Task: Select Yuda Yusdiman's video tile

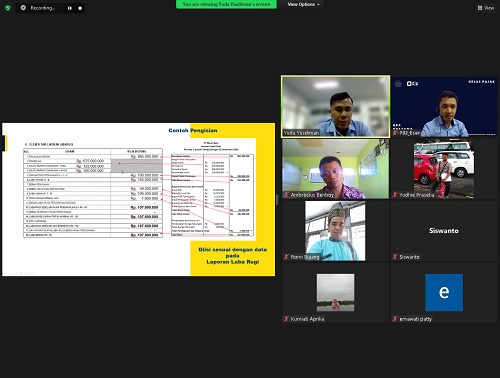Action: tap(335, 106)
